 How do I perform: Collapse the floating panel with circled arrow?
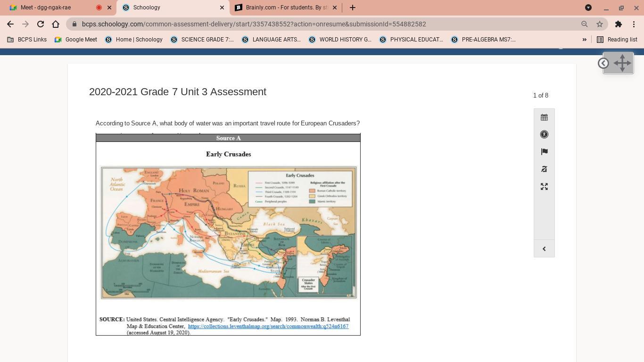click(603, 63)
